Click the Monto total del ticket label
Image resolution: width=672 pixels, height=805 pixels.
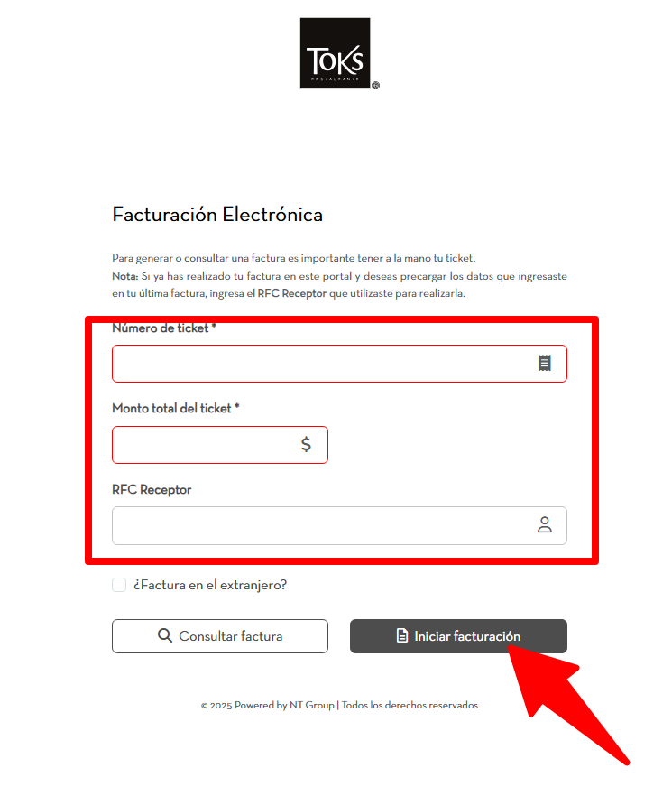(x=175, y=408)
